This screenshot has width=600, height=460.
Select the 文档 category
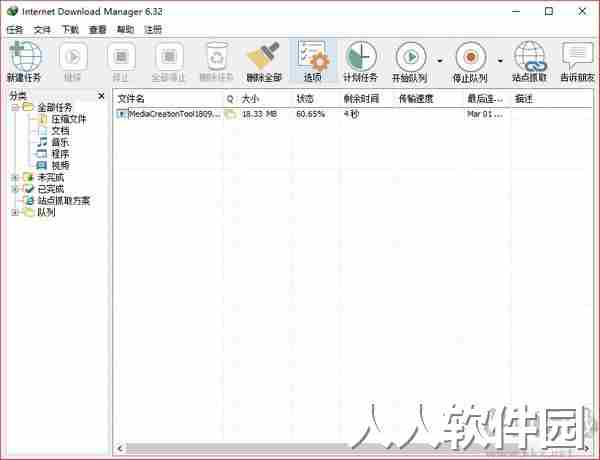(60, 131)
